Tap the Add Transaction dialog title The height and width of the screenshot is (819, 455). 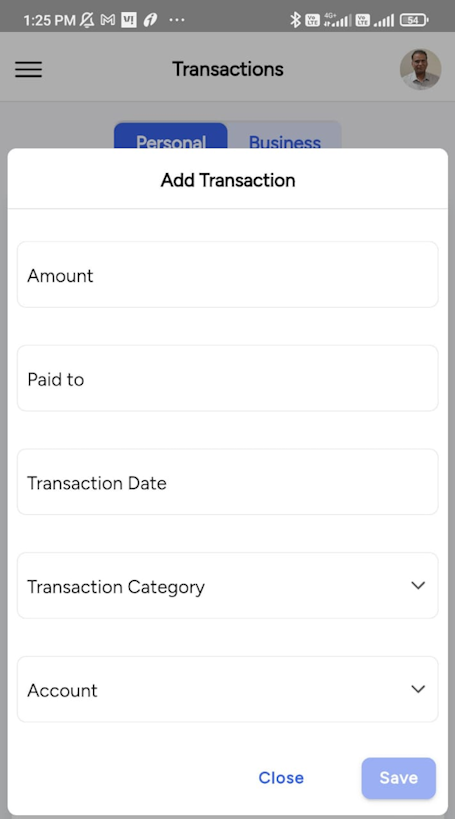(228, 180)
